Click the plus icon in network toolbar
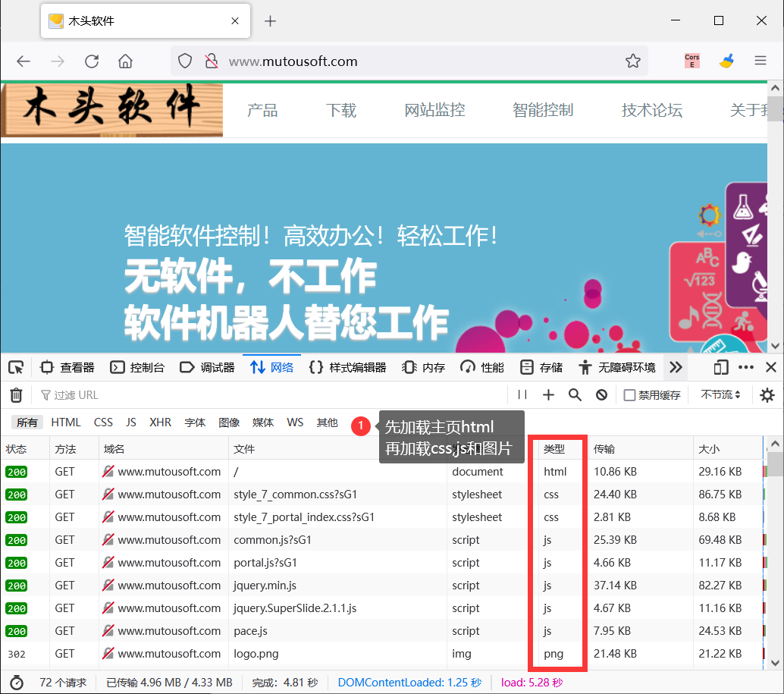The image size is (784, 694). (548, 395)
